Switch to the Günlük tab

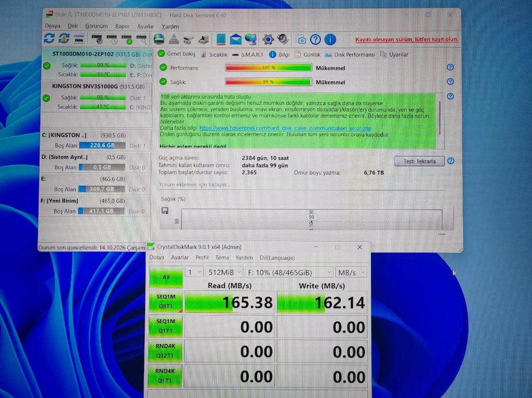(308, 54)
